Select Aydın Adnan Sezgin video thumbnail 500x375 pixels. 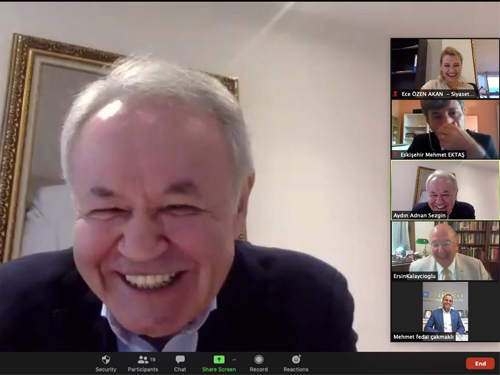point(445,190)
